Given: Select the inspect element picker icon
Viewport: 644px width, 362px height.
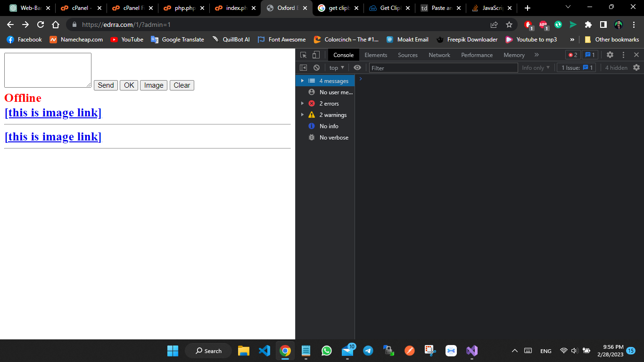Looking at the screenshot, I should [303, 55].
